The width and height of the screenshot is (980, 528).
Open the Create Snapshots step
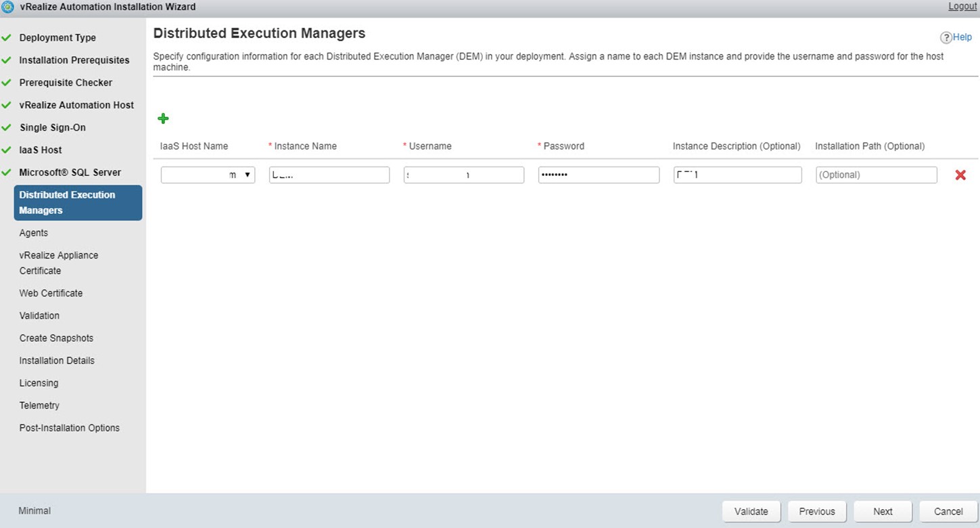tap(56, 338)
